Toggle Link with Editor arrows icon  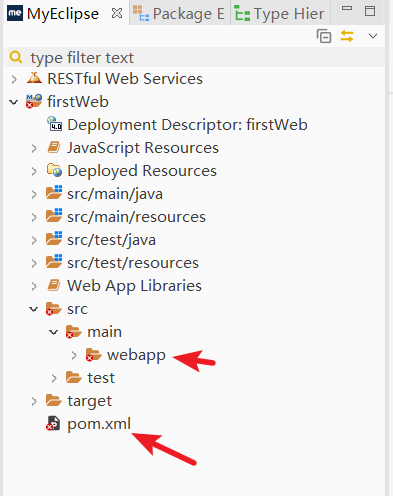click(347, 36)
